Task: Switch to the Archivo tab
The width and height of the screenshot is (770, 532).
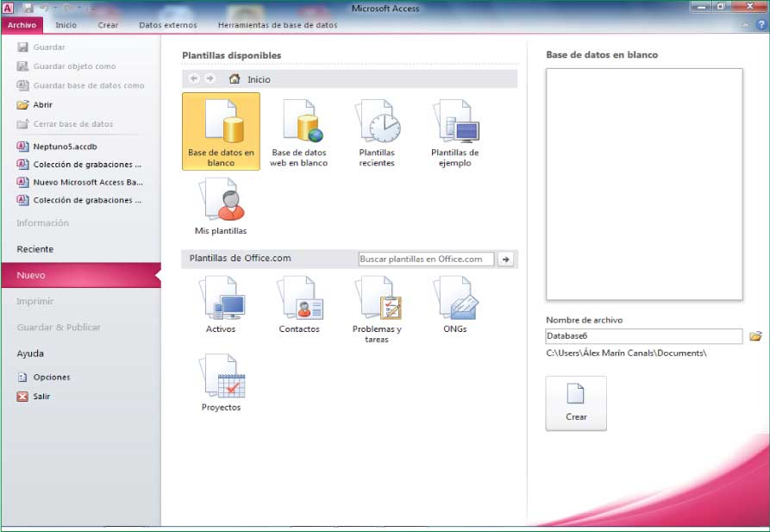Action: point(22,24)
